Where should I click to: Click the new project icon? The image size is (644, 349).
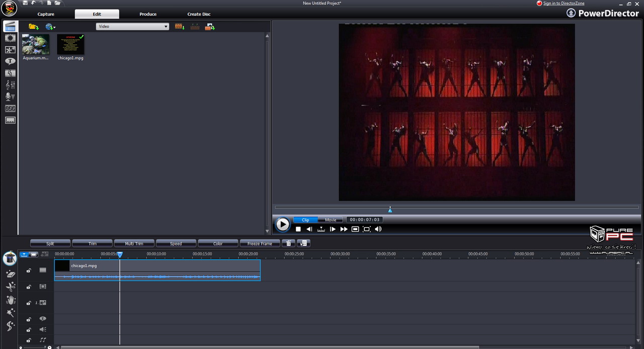(x=49, y=3)
